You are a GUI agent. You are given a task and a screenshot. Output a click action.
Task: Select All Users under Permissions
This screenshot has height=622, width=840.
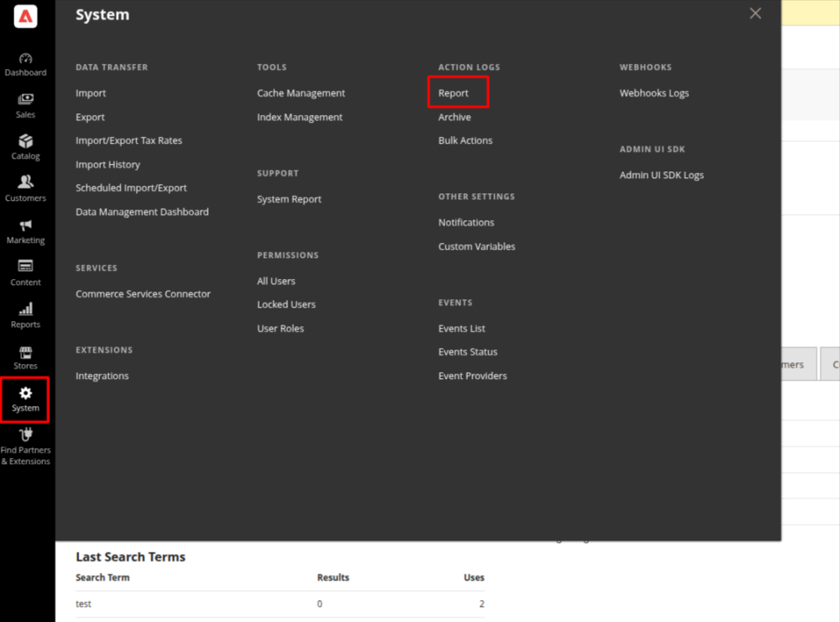(x=276, y=282)
